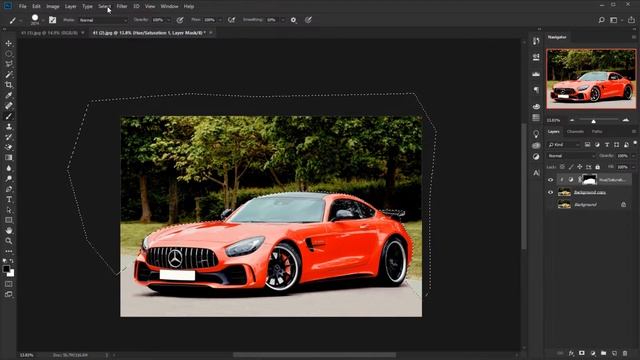The image size is (640, 360).
Task: Delete layer trash button
Action: (x=625, y=353)
